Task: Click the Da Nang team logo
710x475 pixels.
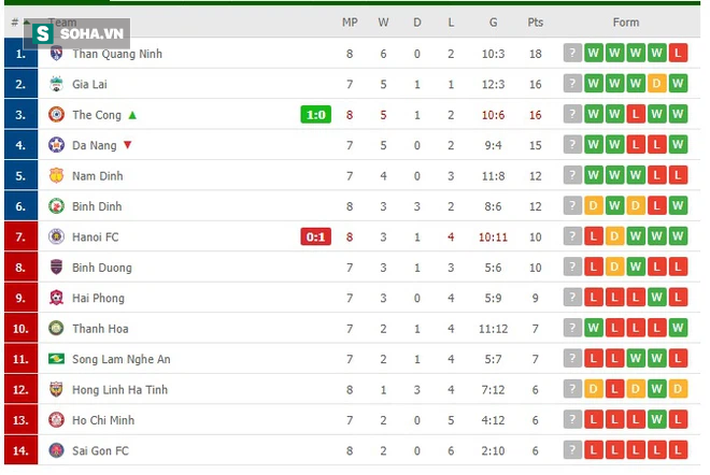Action: pyautogui.click(x=56, y=145)
